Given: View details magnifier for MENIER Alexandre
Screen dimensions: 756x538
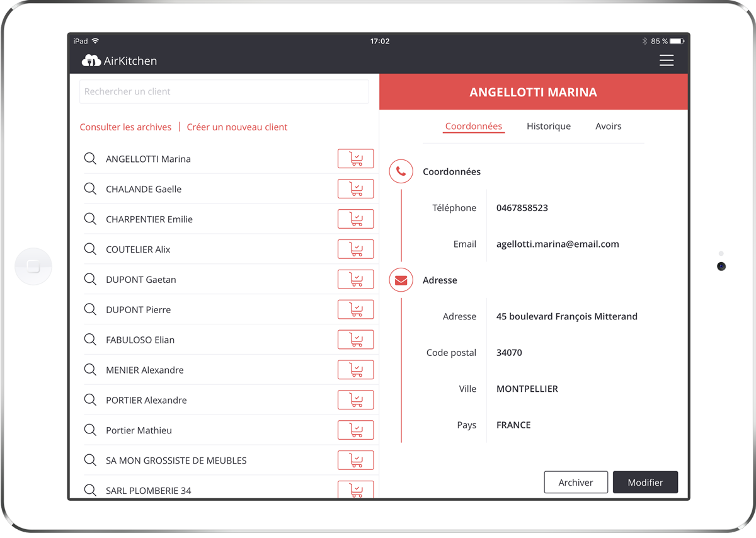Looking at the screenshot, I should click(x=90, y=370).
